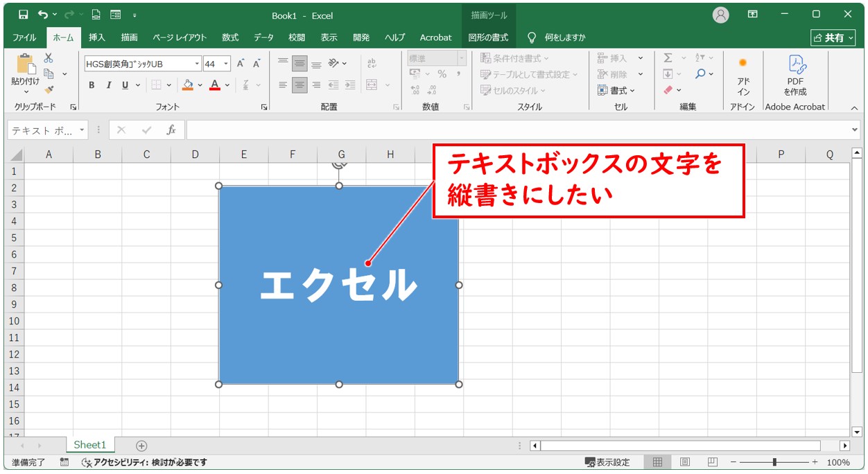The image size is (868, 474).
Task: Switch to the Formulas tab
Action: [230, 37]
